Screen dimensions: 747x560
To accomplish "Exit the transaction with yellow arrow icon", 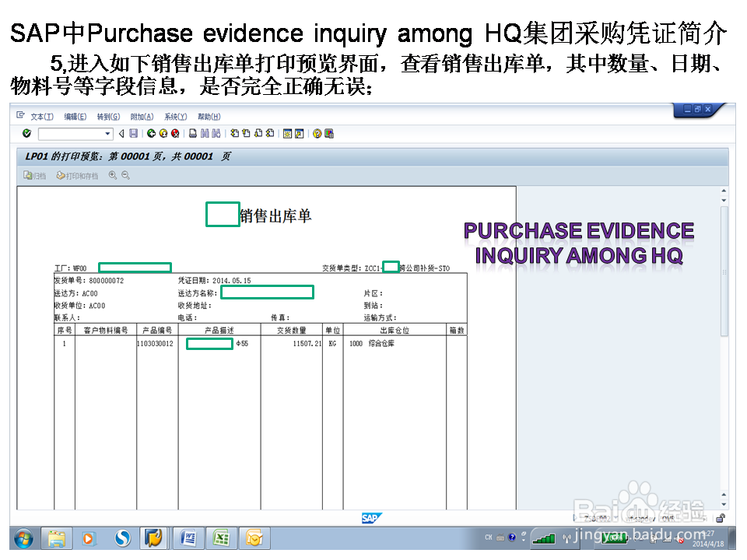I will click(x=163, y=133).
